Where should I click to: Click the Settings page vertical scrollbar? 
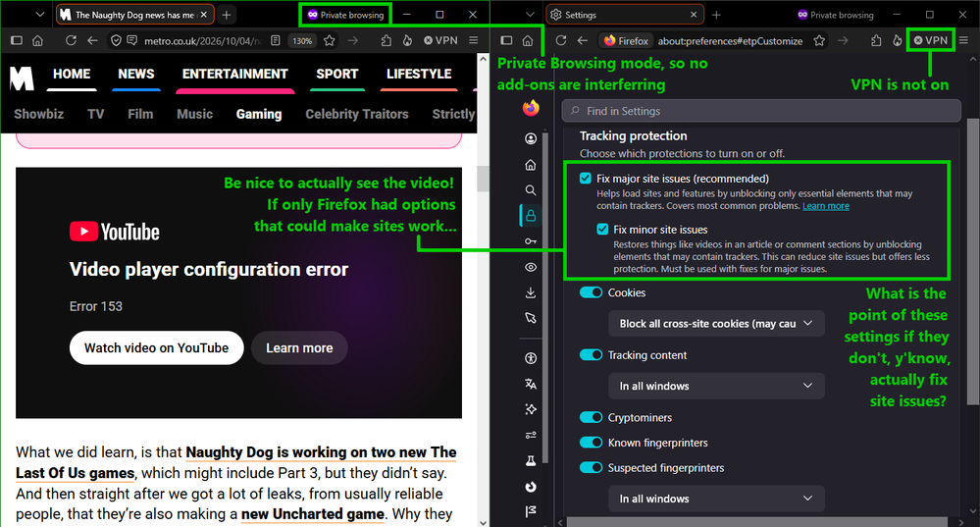pos(972,261)
